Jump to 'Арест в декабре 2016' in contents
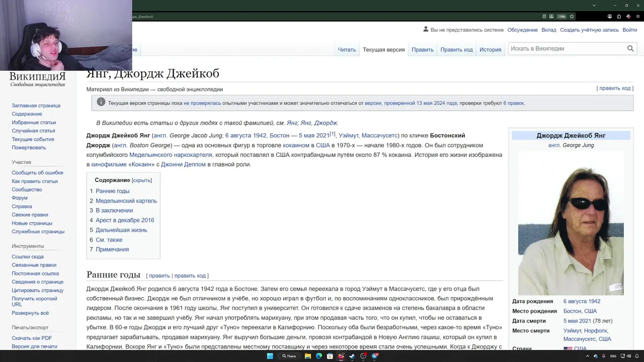 (125, 220)
